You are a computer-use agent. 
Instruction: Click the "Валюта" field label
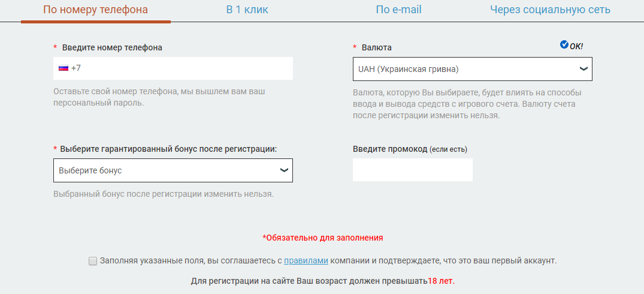coord(377,47)
